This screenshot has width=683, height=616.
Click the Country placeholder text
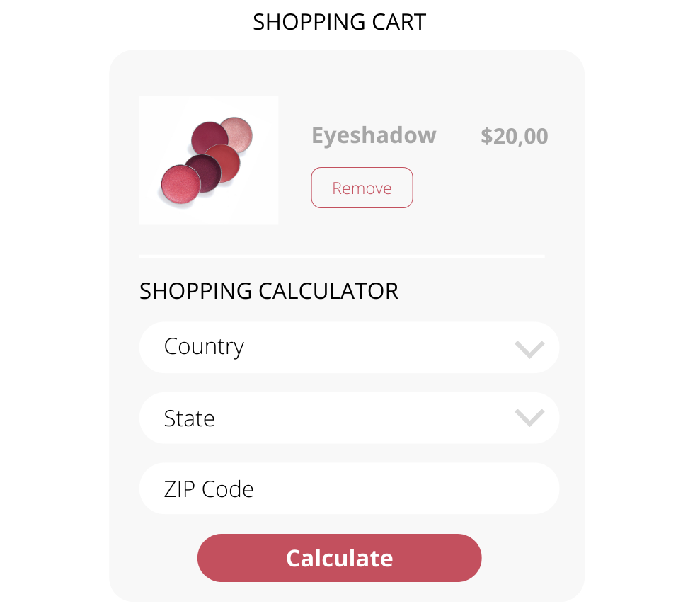[x=204, y=347]
